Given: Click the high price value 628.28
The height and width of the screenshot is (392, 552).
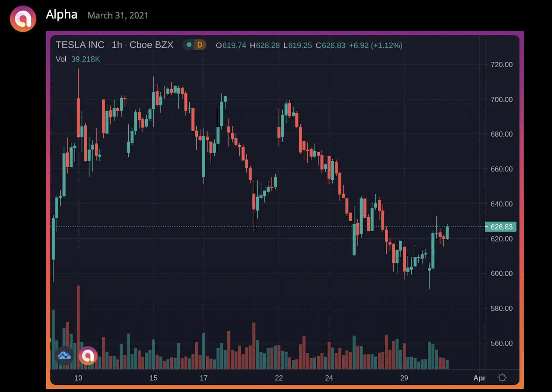Looking at the screenshot, I should tap(268, 46).
